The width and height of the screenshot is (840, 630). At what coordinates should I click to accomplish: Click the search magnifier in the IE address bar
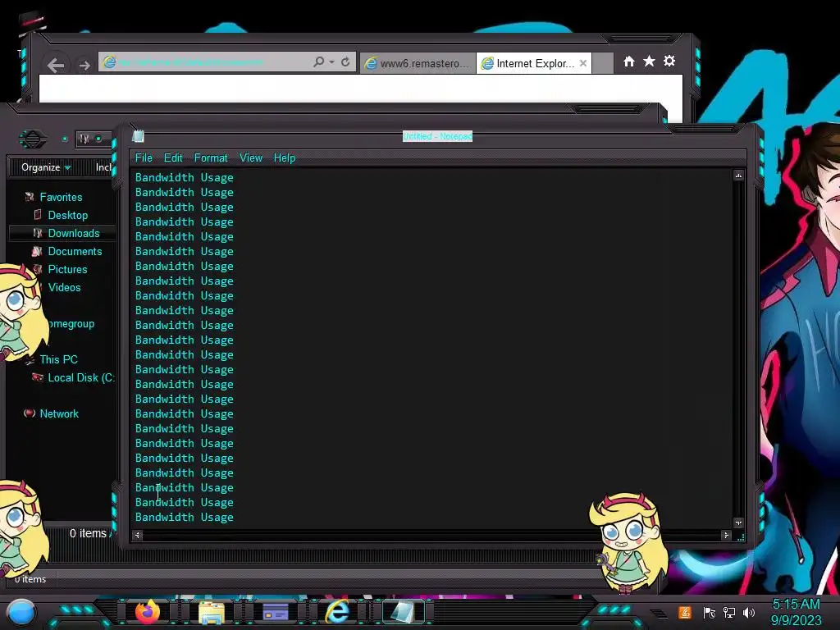[x=318, y=62]
